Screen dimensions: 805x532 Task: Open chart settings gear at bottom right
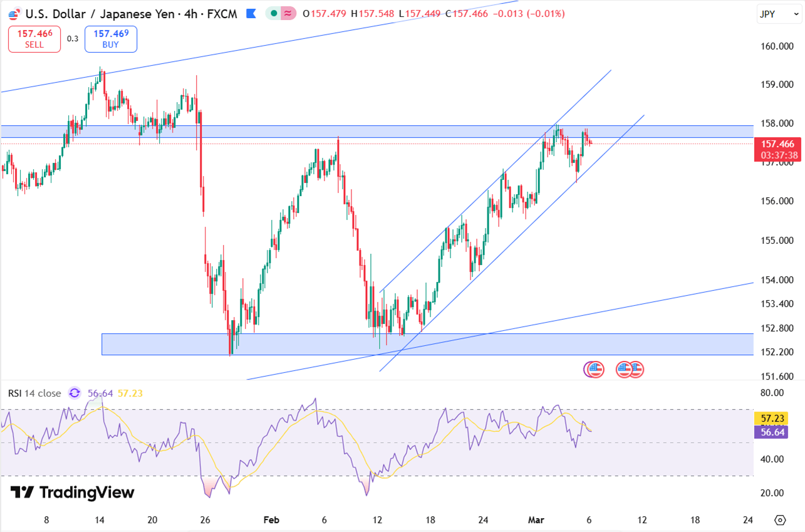780,520
